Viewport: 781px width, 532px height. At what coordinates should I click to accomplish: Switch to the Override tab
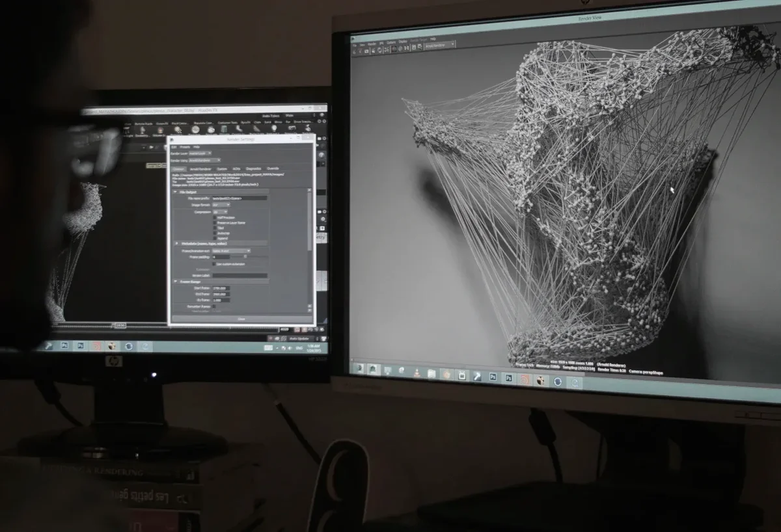[273, 168]
